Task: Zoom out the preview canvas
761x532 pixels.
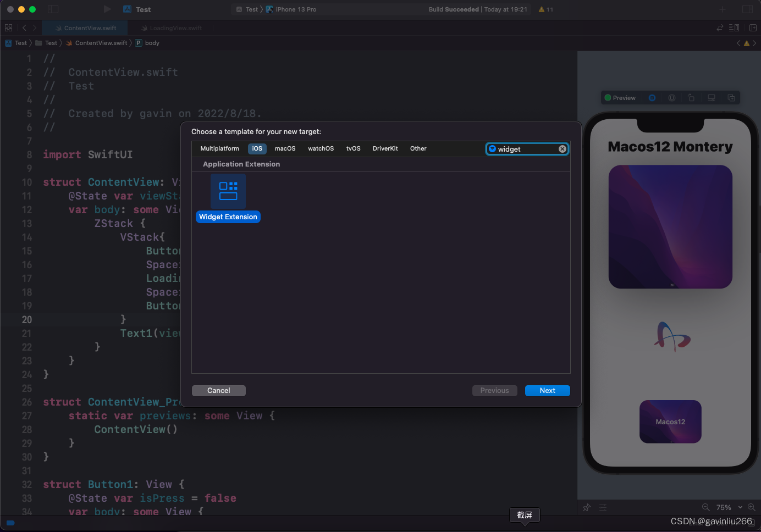Action: (x=706, y=507)
